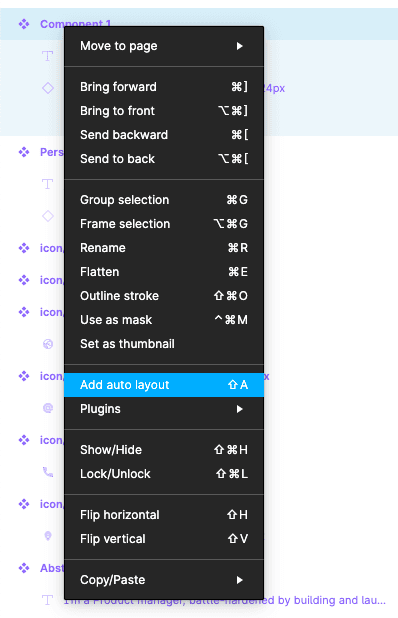Select the at-sign email icon layer
The width and height of the screenshot is (398, 618).
tap(48, 408)
